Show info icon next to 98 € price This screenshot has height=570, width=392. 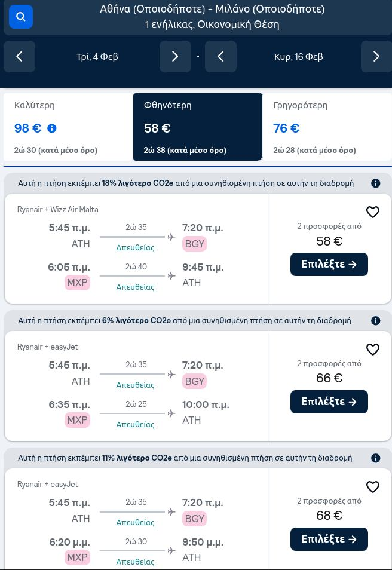click(52, 128)
